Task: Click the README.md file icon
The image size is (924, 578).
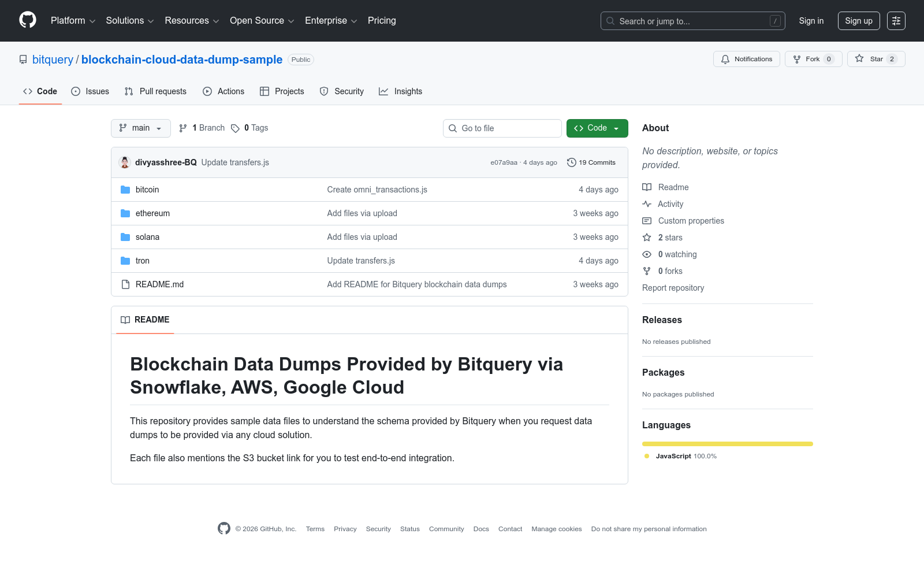Action: point(125,284)
